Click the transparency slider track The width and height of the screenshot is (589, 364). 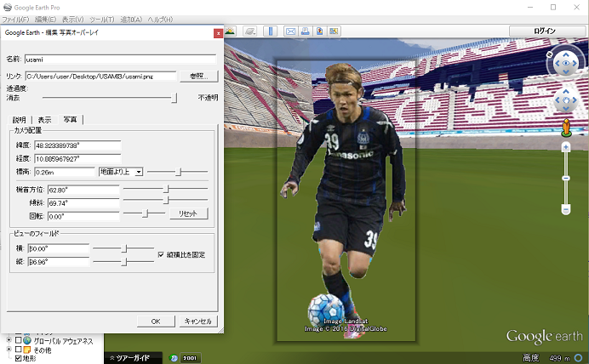tap(102, 98)
